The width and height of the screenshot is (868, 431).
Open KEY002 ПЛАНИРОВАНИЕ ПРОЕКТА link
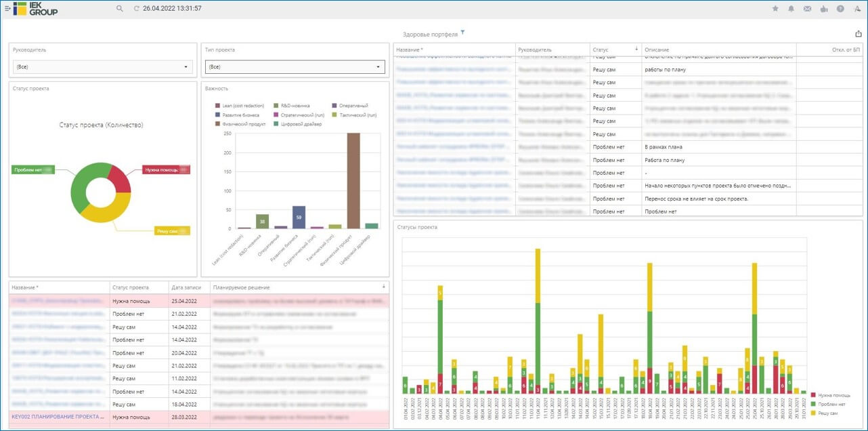(58, 417)
